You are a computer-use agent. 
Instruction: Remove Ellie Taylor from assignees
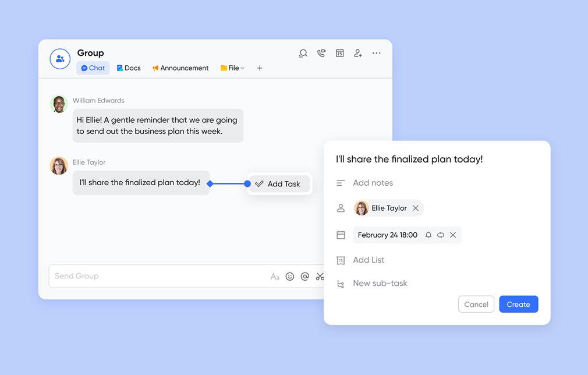point(416,208)
